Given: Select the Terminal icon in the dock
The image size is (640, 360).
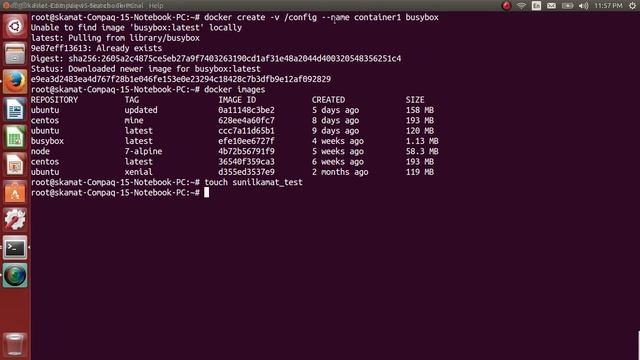Looking at the screenshot, I should (x=15, y=247).
